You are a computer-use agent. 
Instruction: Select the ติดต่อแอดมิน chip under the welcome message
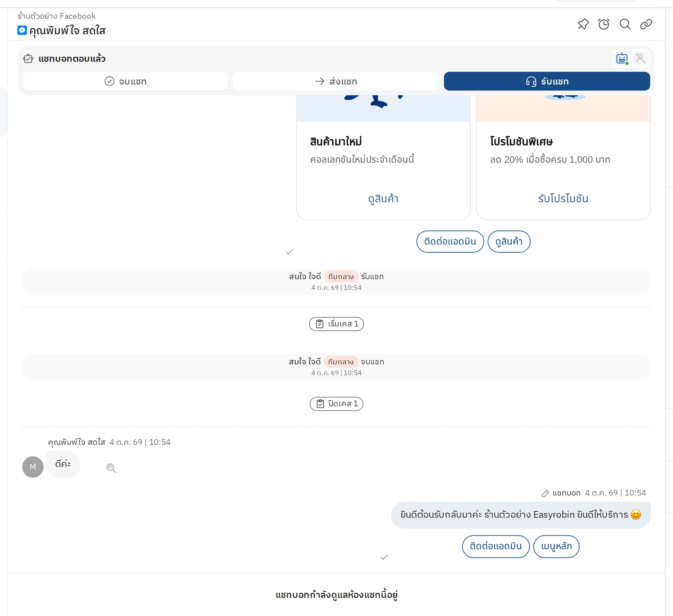point(495,546)
